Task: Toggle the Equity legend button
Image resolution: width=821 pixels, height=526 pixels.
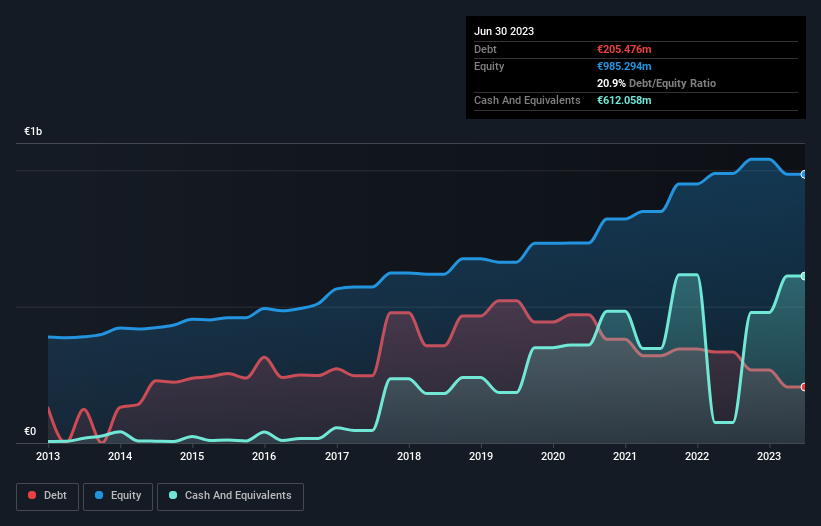Action: [x=118, y=496]
